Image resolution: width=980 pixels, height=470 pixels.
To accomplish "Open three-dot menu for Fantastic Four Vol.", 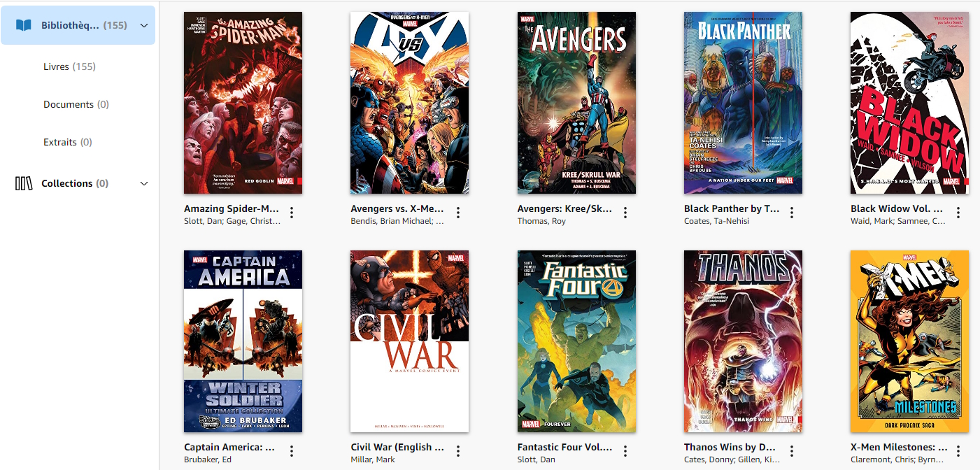I will [625, 451].
